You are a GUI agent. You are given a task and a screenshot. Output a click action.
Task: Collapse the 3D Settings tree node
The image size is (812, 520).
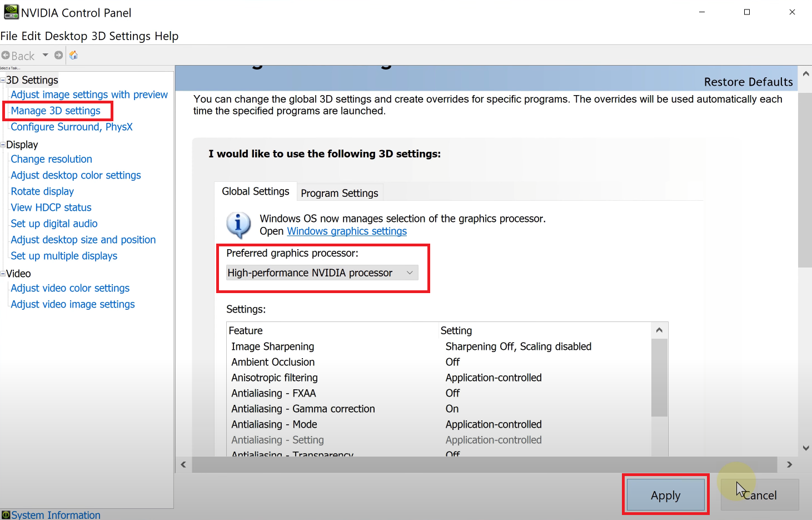(3, 80)
